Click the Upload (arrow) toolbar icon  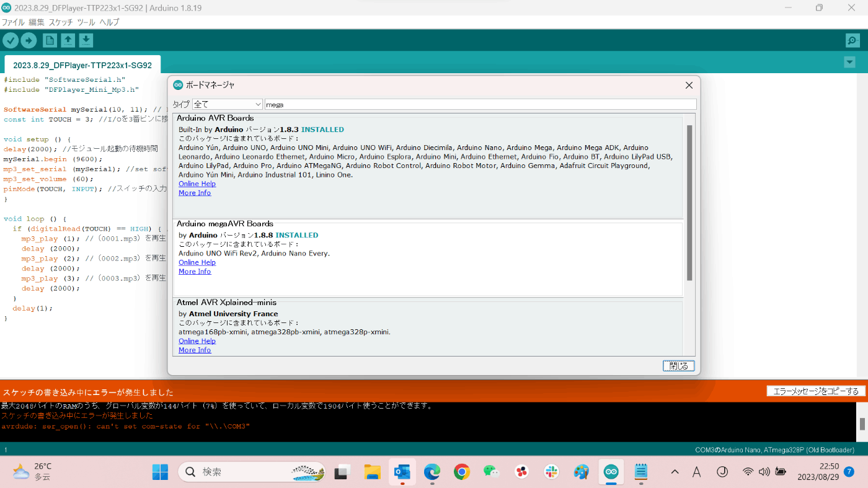tap(29, 40)
